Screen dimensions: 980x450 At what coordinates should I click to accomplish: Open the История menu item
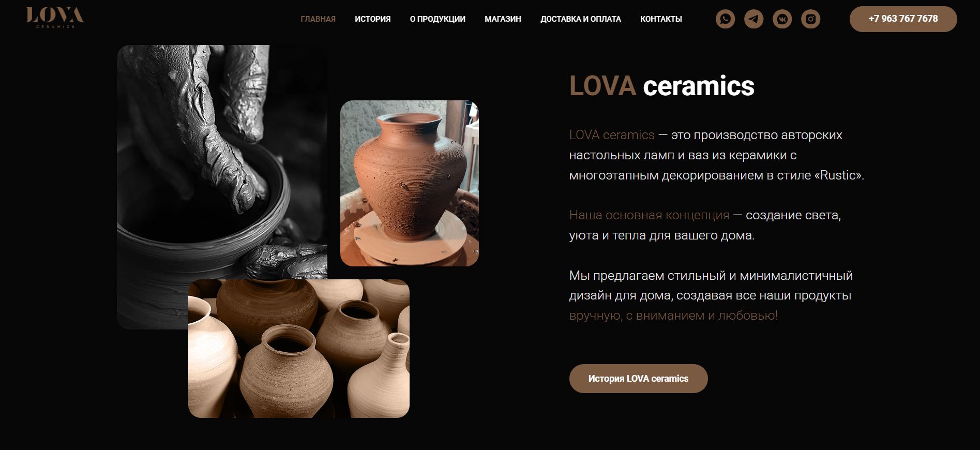point(372,19)
